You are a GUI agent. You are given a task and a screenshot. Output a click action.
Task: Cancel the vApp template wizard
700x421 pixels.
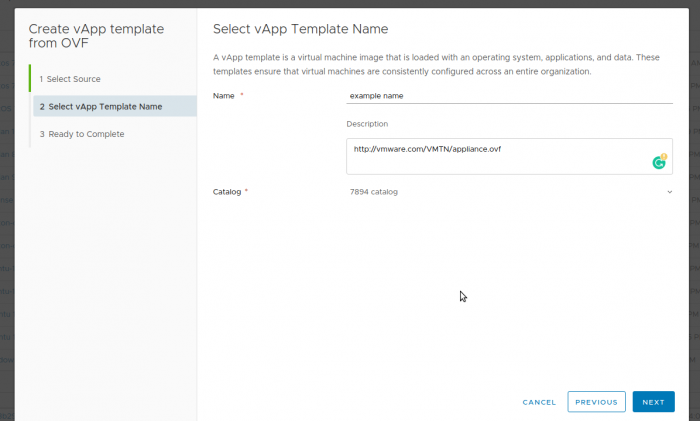[x=539, y=402]
